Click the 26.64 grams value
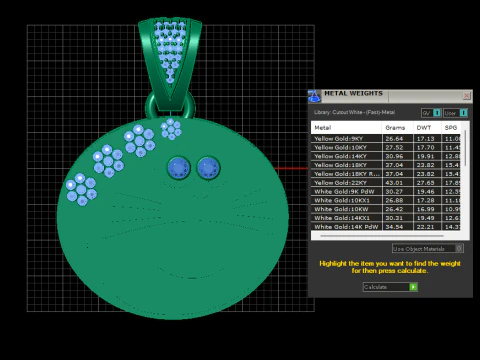The image size is (480, 360). coord(394,139)
